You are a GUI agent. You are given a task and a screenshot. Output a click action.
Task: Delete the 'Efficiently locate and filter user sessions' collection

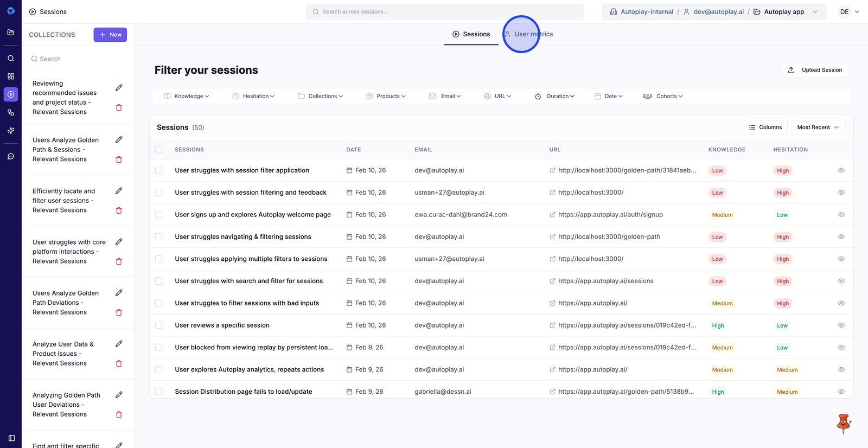tap(119, 210)
